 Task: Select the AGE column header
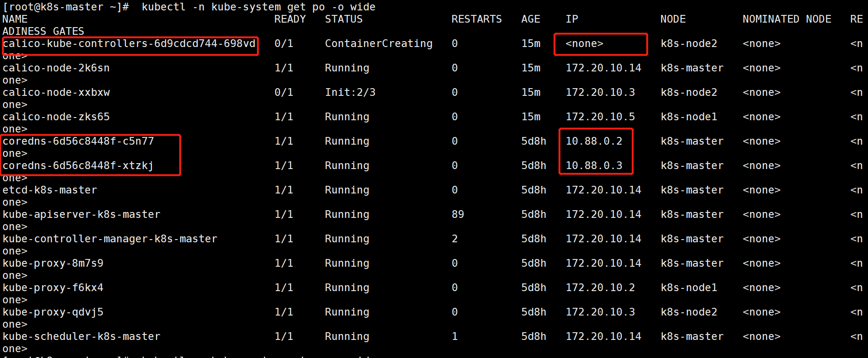531,19
